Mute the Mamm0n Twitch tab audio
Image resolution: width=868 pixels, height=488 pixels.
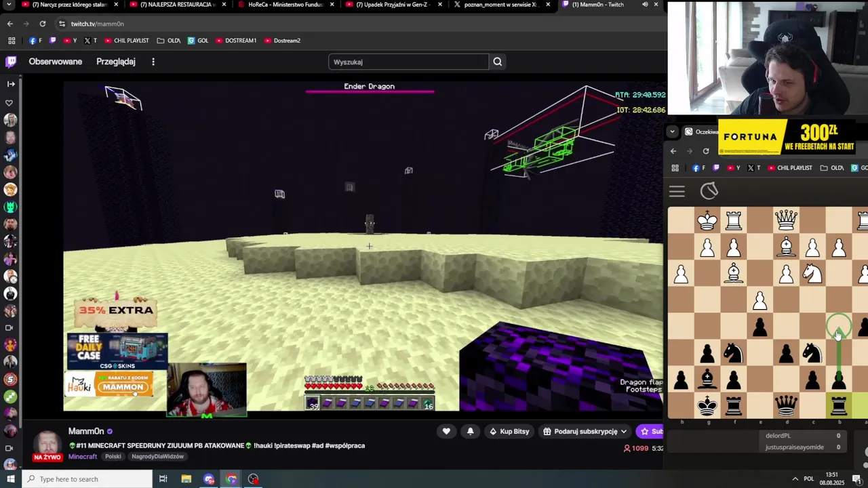(645, 5)
